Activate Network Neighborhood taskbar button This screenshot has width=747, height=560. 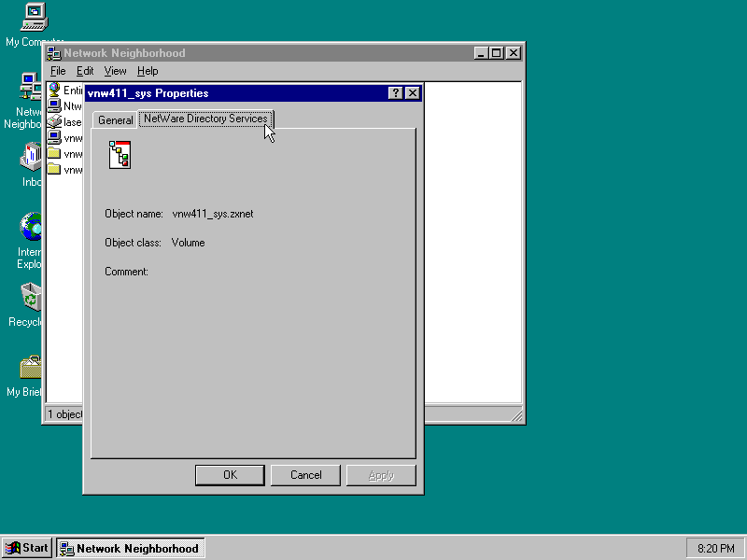coord(131,548)
